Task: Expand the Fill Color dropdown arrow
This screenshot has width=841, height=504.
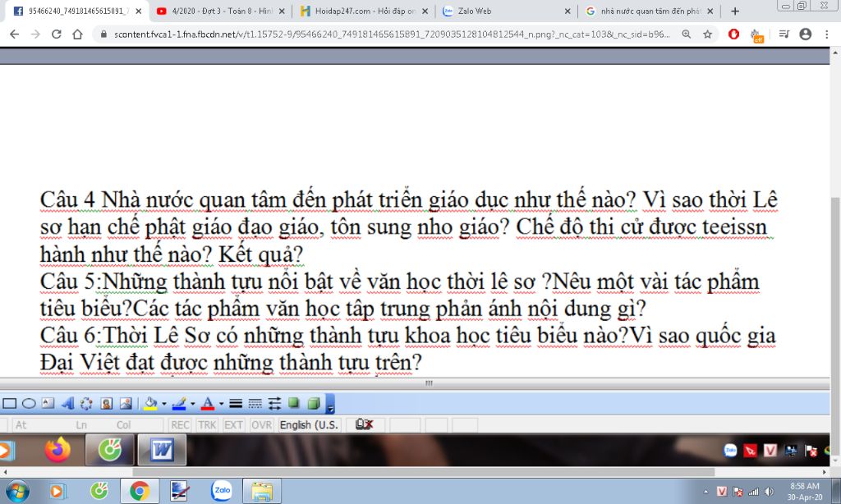Action: [164, 404]
